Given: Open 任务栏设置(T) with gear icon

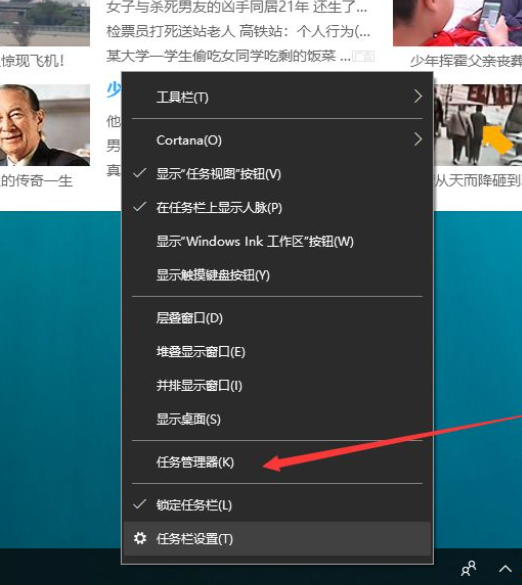Looking at the screenshot, I should tap(277, 538).
